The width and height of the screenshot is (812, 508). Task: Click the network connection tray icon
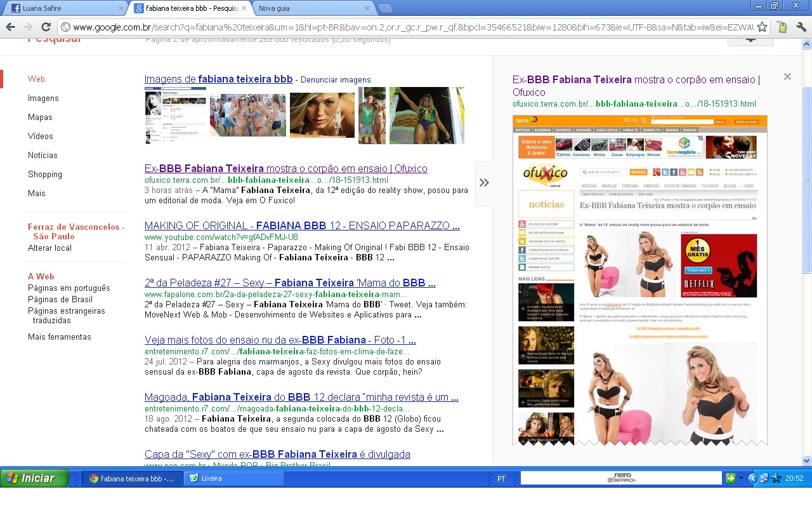coord(764,478)
